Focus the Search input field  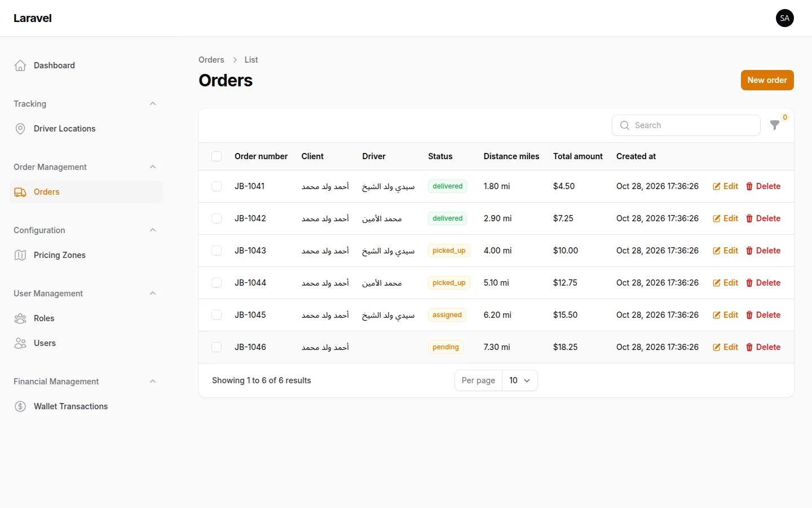click(686, 125)
